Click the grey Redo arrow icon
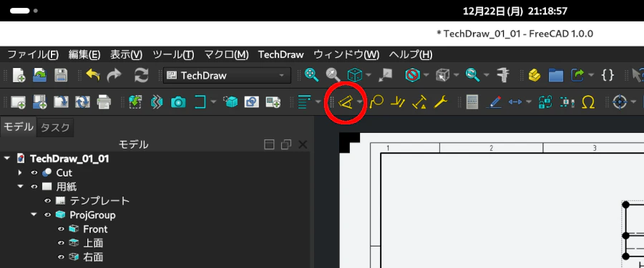The height and width of the screenshot is (268, 644). (x=114, y=75)
